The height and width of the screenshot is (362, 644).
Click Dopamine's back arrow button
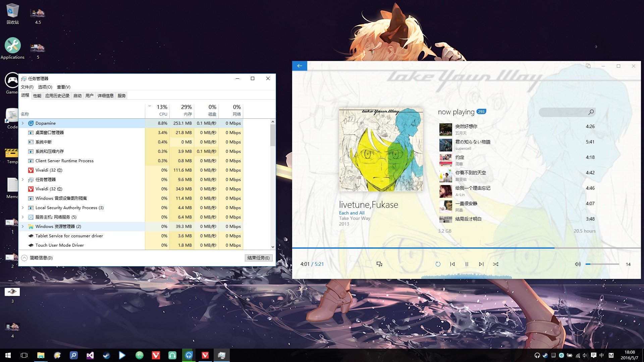(300, 66)
